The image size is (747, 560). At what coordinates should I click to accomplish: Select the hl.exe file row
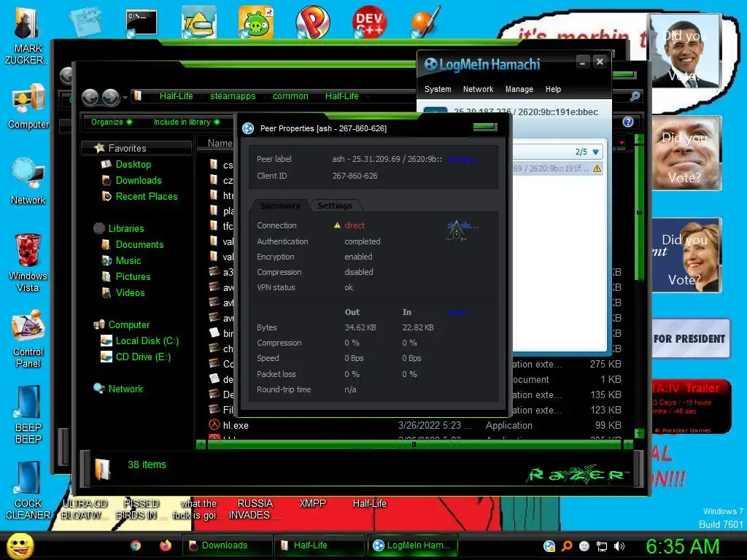414,425
